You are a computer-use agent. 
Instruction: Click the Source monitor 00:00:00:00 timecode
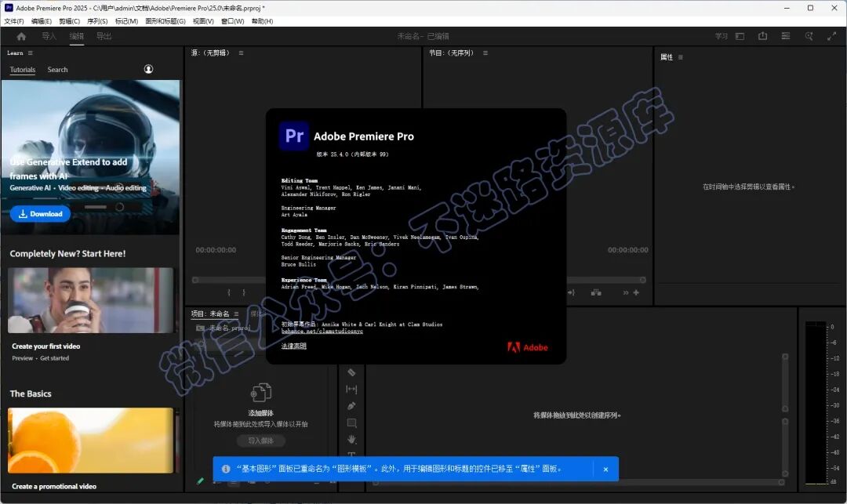tap(216, 250)
